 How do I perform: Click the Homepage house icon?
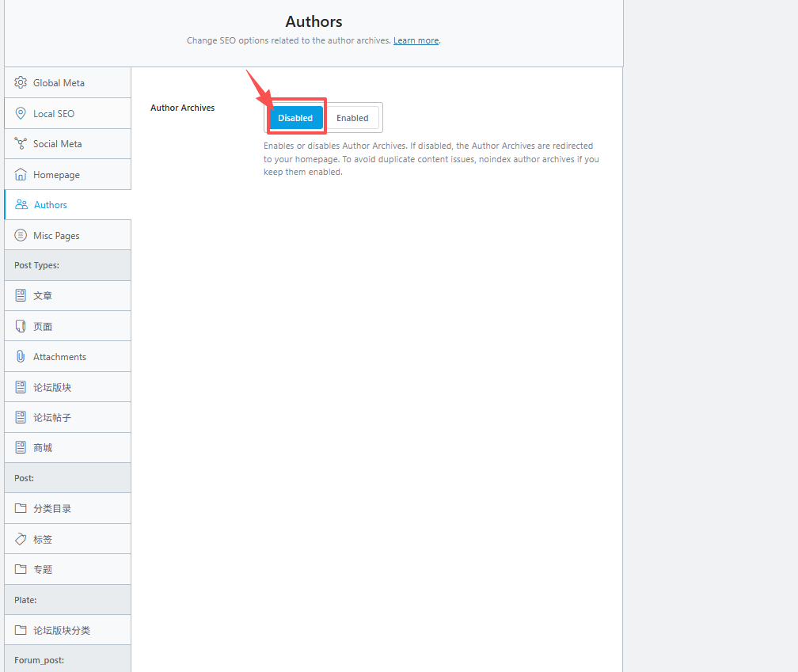click(x=21, y=175)
